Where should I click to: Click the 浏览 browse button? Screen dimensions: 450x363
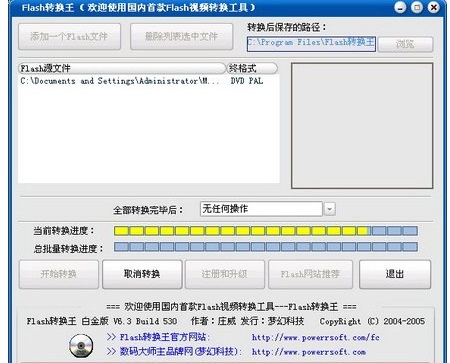pos(405,44)
